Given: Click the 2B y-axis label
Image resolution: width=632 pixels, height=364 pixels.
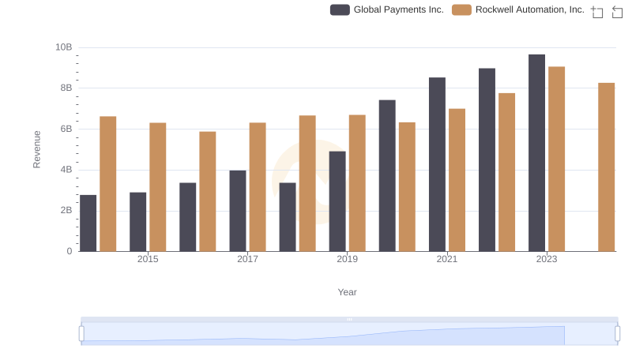Looking at the screenshot, I should (66, 210).
